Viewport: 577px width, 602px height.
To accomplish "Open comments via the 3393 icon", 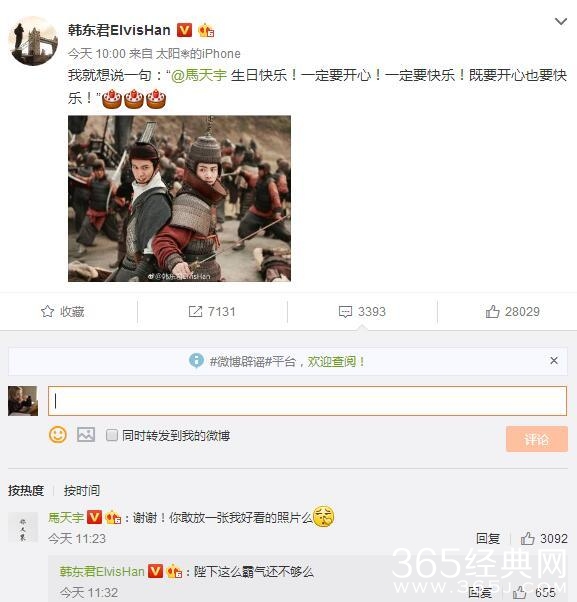I will 345,312.
